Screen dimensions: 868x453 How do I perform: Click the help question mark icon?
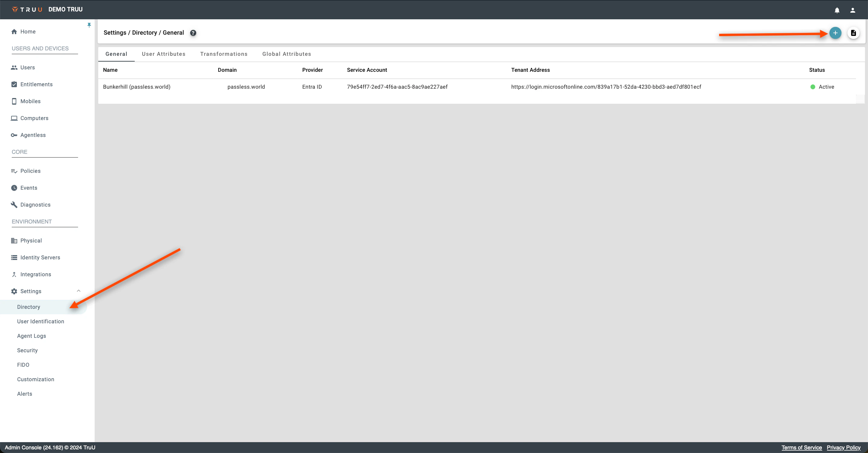point(193,33)
